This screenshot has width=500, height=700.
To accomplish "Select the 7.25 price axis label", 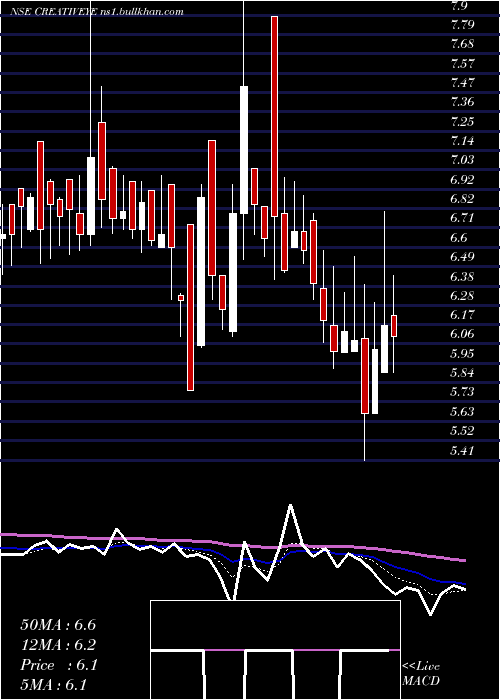I will pyautogui.click(x=462, y=121).
